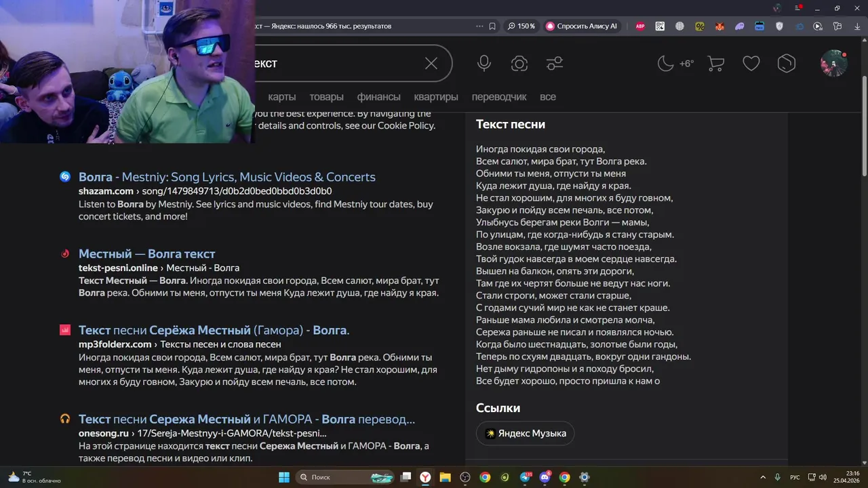868x488 pixels.
Task: Open the onesong.ru Волга перевод result
Action: [247, 420]
